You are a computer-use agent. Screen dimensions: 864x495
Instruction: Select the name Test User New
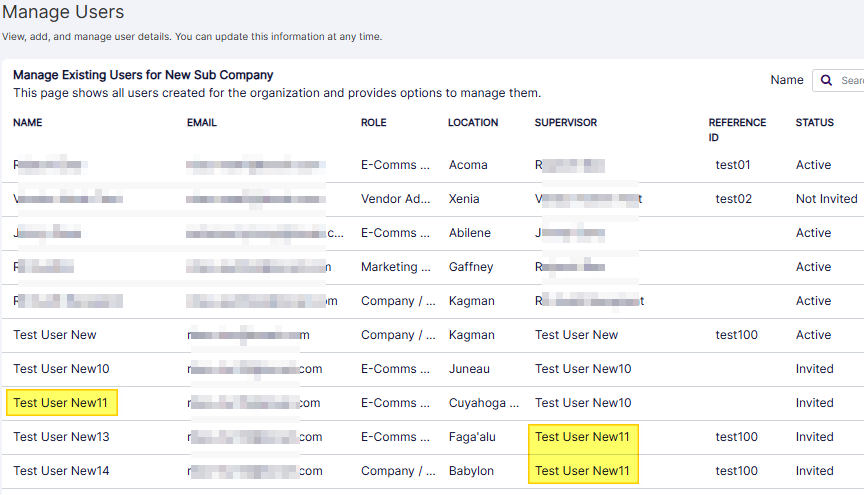pos(55,335)
